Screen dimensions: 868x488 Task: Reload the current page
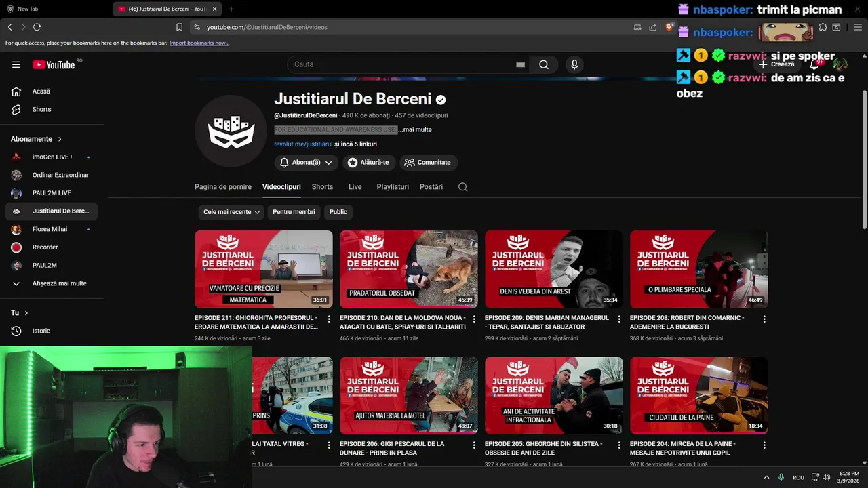37,27
